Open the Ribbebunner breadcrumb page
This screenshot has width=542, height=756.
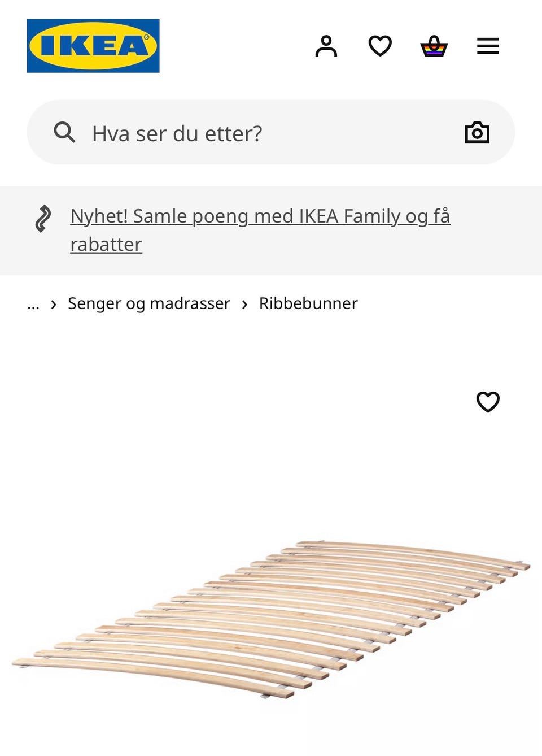308,303
